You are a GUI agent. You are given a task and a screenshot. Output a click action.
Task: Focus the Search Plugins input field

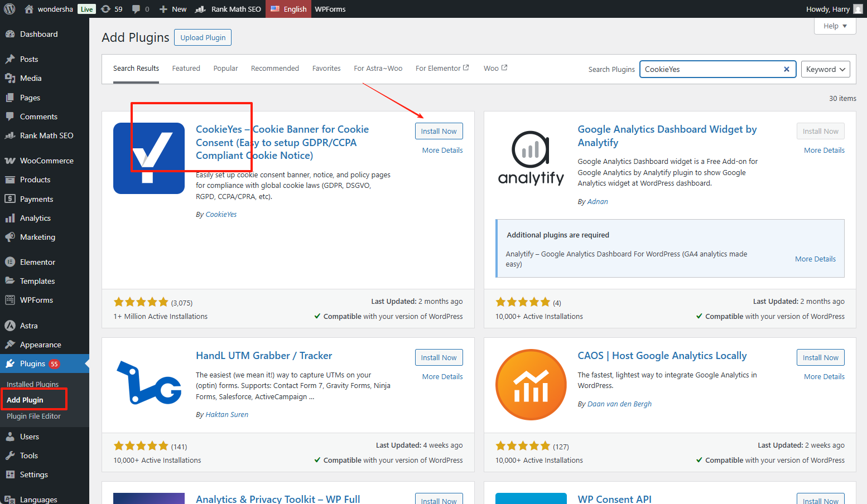point(711,69)
